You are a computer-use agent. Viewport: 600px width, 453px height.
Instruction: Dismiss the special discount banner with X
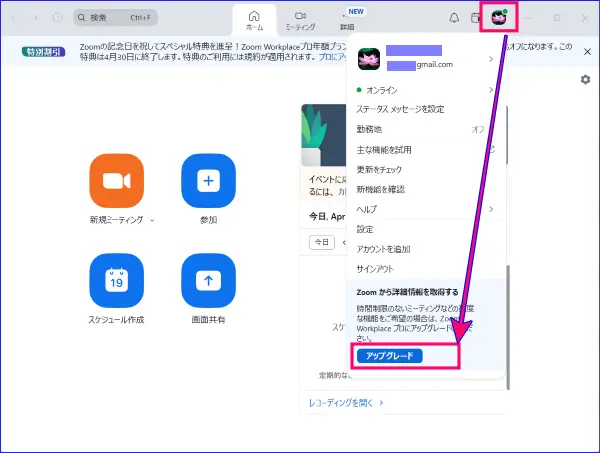click(x=587, y=52)
